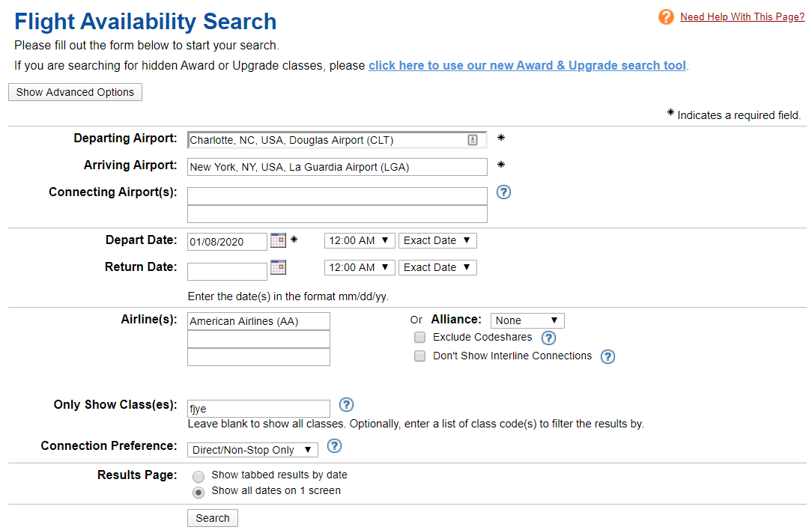
Task: Select Show tabbed results by date
Action: 199,476
